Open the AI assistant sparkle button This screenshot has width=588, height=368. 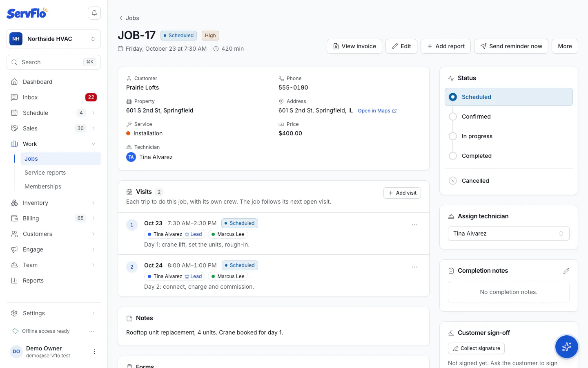(x=566, y=347)
